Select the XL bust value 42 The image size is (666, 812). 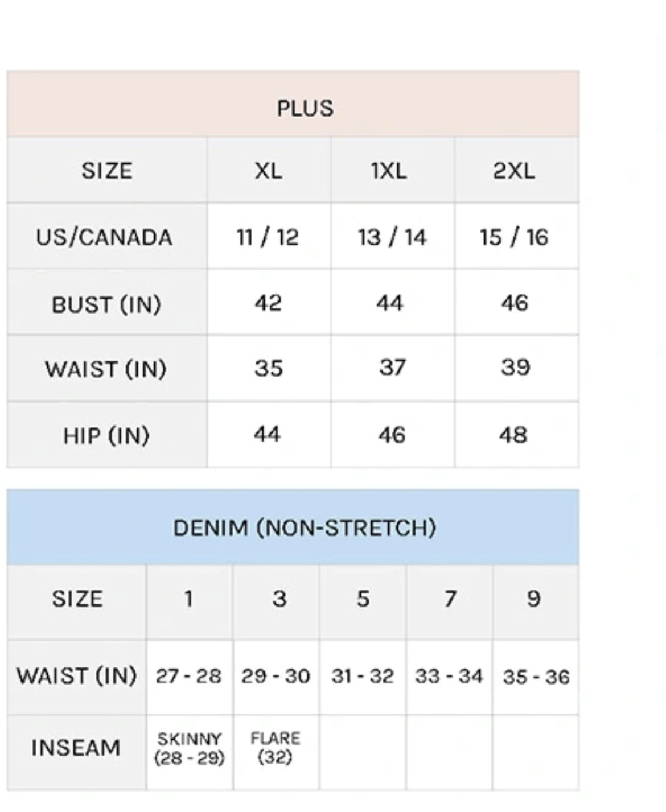[268, 303]
